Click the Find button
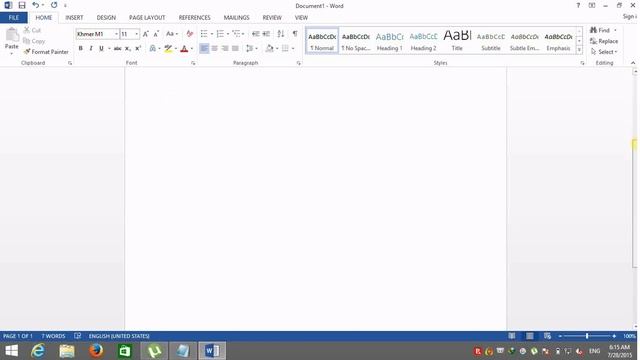640x360 pixels. [x=600, y=30]
